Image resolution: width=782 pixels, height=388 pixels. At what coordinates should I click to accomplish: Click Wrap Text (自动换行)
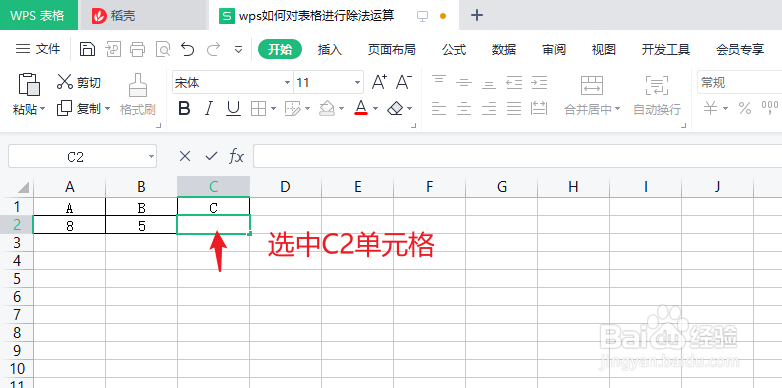657,95
